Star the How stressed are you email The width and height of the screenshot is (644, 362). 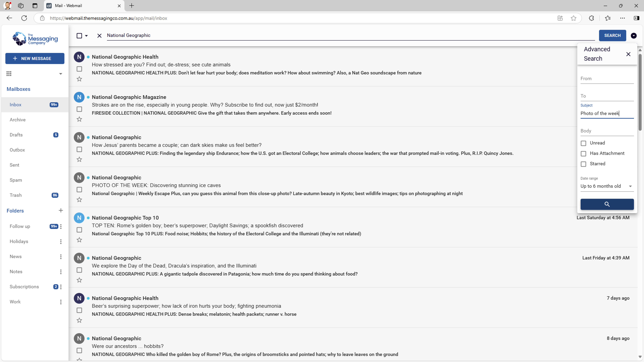(x=79, y=79)
